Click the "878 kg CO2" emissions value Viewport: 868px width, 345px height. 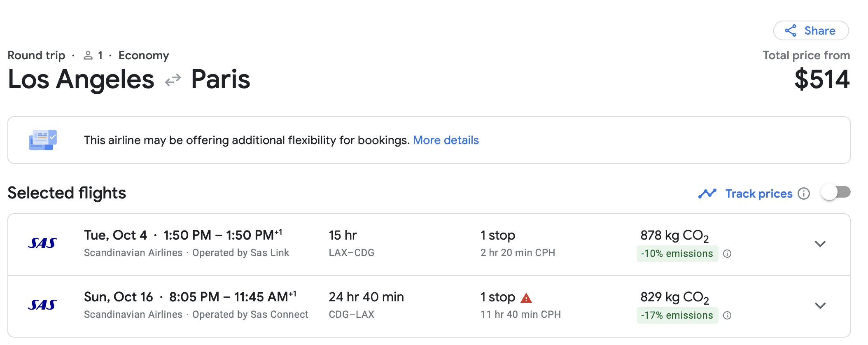674,236
